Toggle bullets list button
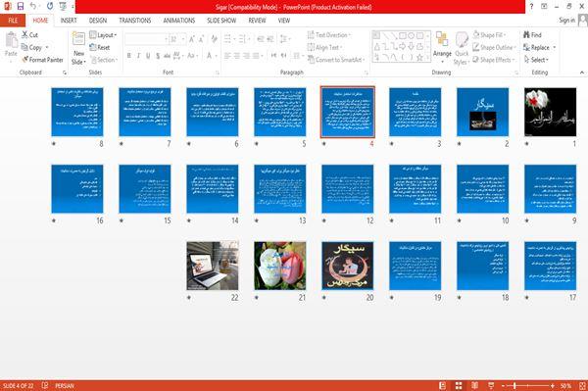This screenshot has height=391, width=588. point(228,39)
